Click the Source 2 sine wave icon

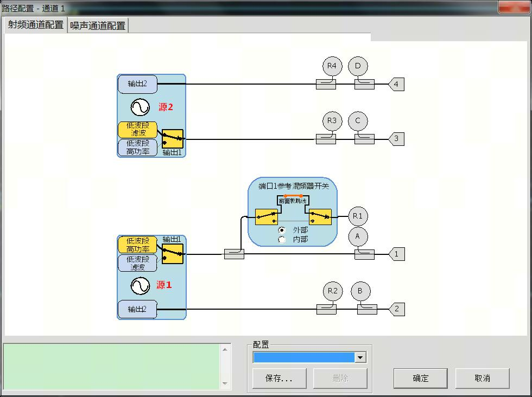point(140,107)
